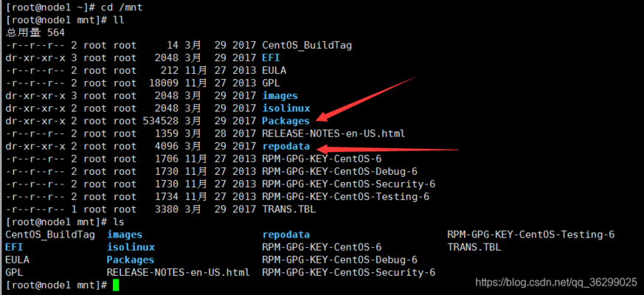Click RPM-GPG-KEY-CentOS-Debug-6 in the ll listing
644x295 pixels.
click(339, 171)
